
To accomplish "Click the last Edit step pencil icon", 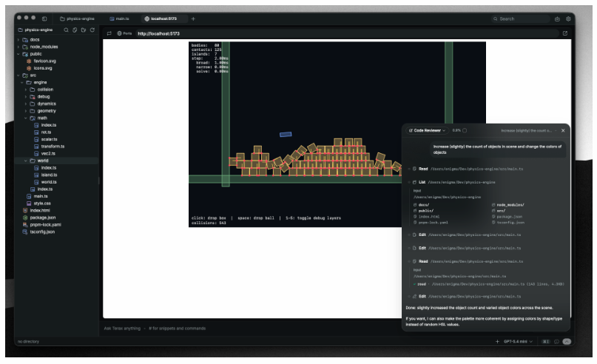I will tap(414, 296).
